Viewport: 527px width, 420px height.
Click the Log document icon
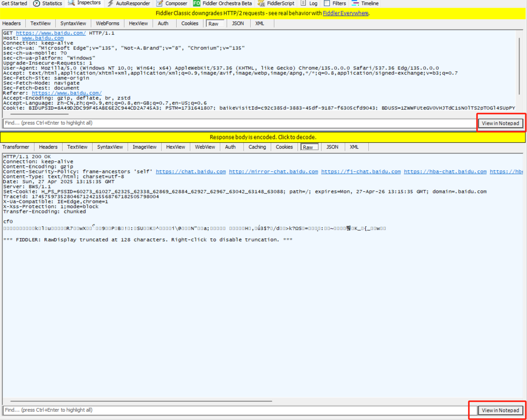(x=303, y=3)
